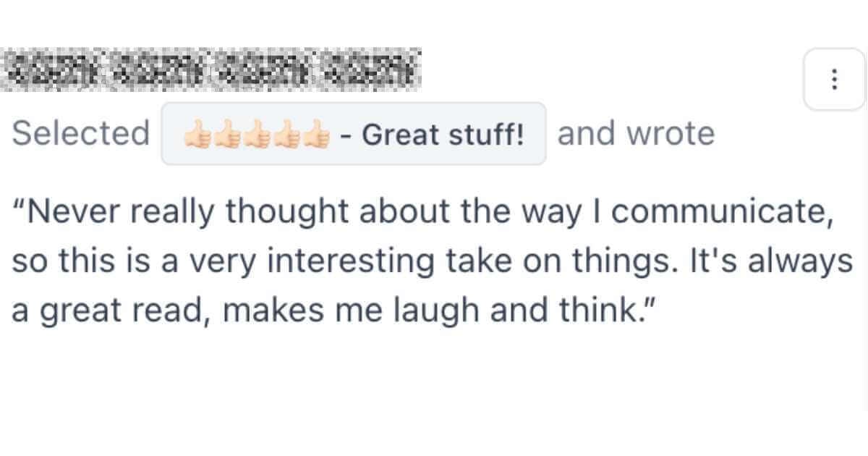
Task: Click the first thumbs-up emoji in rating
Action: [x=197, y=135]
